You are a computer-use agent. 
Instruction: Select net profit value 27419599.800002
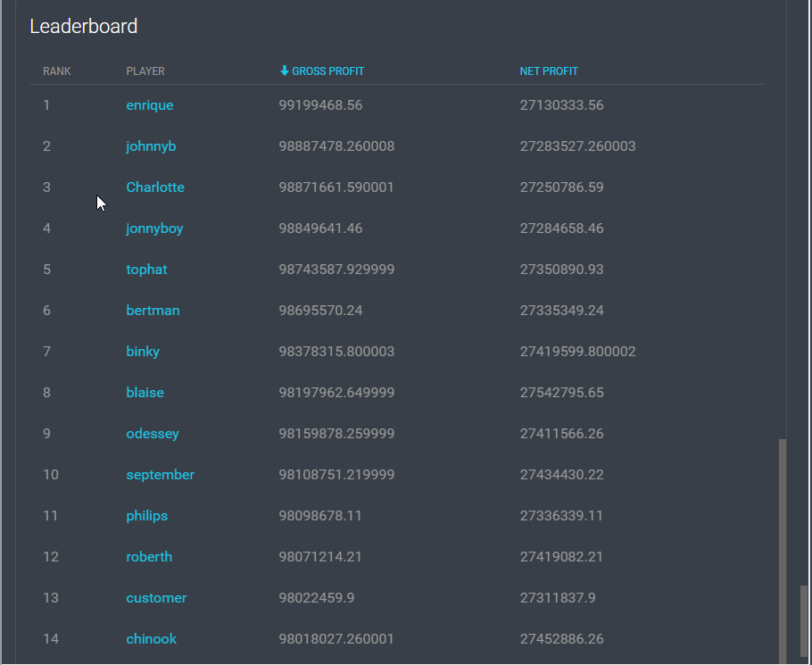click(x=578, y=351)
